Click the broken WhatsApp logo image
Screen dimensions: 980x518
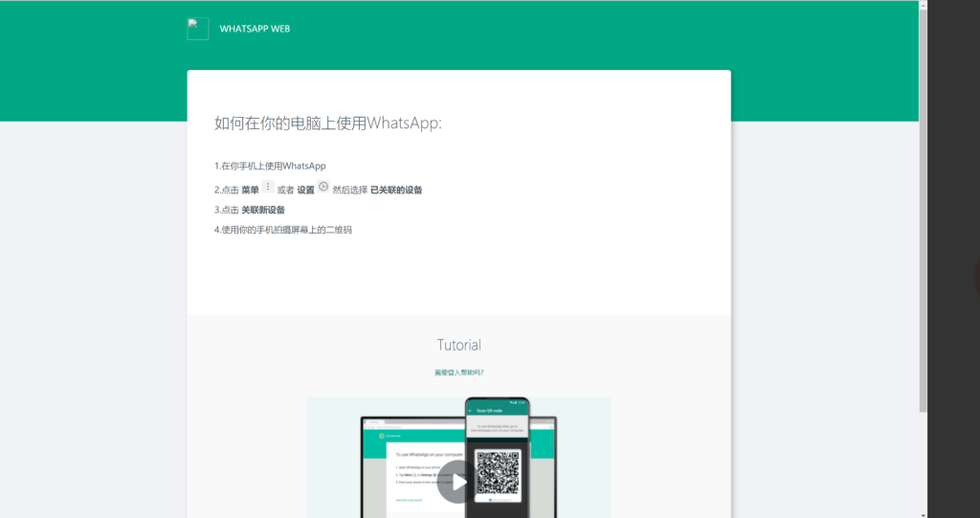pos(197,29)
